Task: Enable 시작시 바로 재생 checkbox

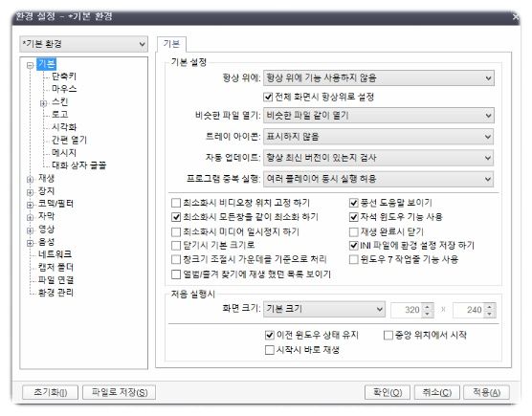Action: 270,350
